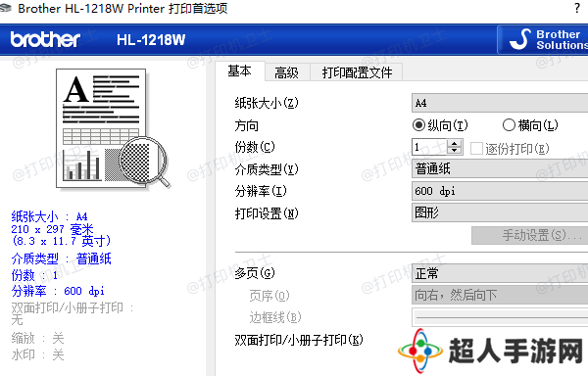The image size is (588, 376).
Task: Increase copies with the up arrow
Action: [x=455, y=143]
